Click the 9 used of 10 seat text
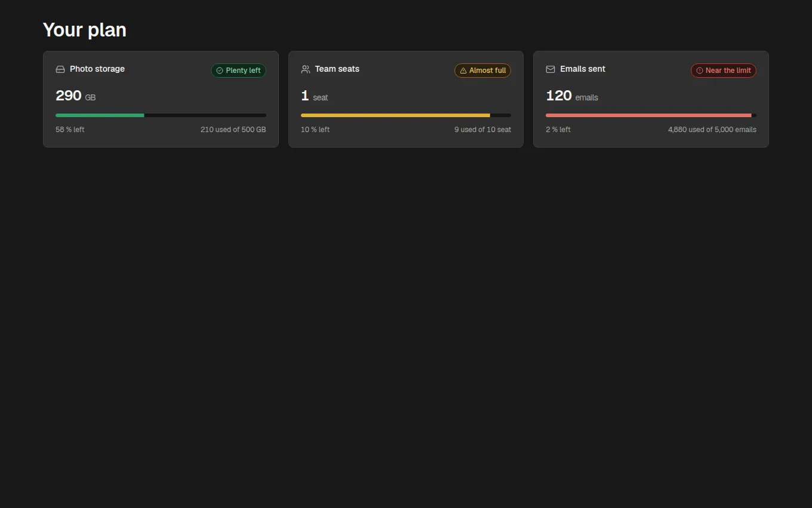812x508 pixels. pos(482,130)
